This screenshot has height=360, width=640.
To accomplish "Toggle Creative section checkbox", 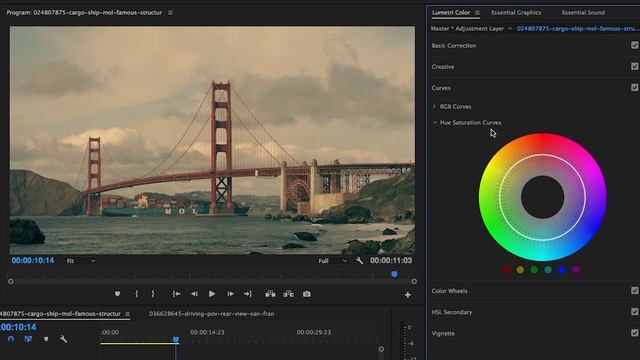I will click(x=635, y=67).
